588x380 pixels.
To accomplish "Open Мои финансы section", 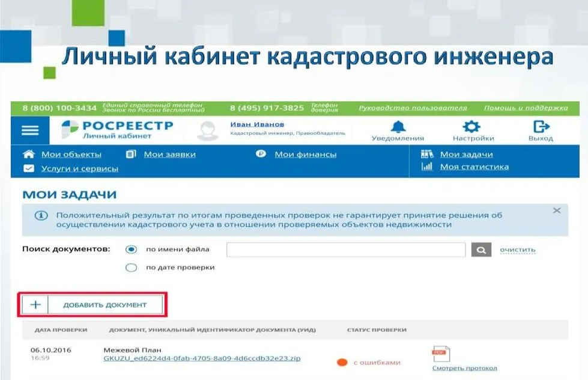I will pos(305,155).
